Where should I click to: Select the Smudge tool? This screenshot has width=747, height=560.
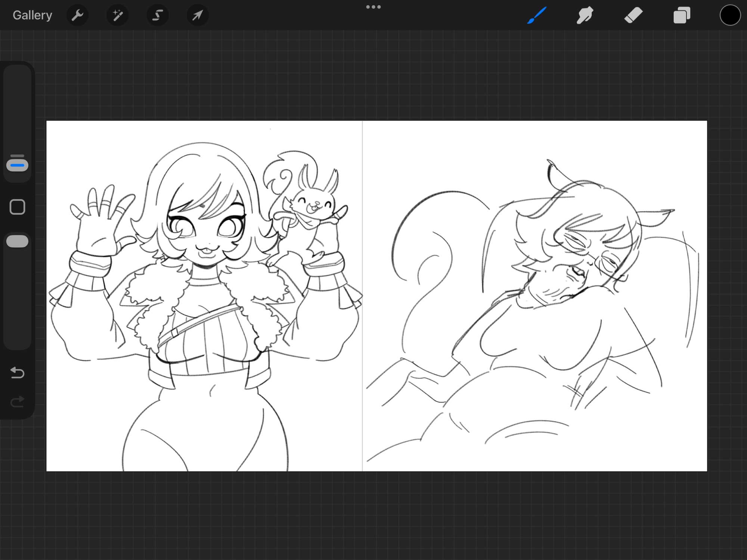(585, 15)
